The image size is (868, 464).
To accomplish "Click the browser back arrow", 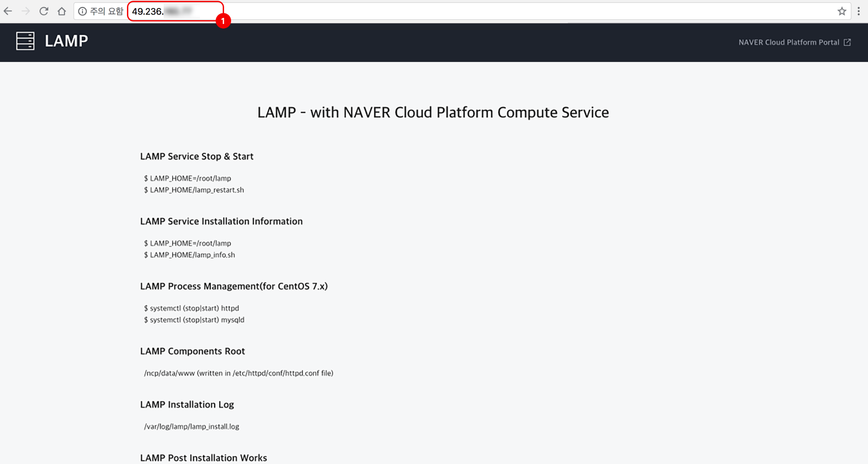I will pos(8,11).
